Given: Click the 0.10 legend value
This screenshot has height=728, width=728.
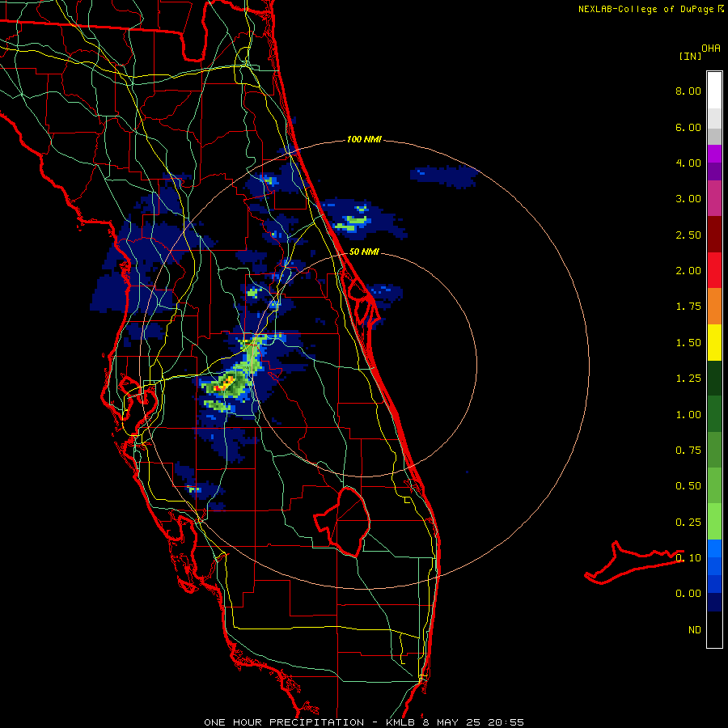Looking at the screenshot, I should click(688, 557).
